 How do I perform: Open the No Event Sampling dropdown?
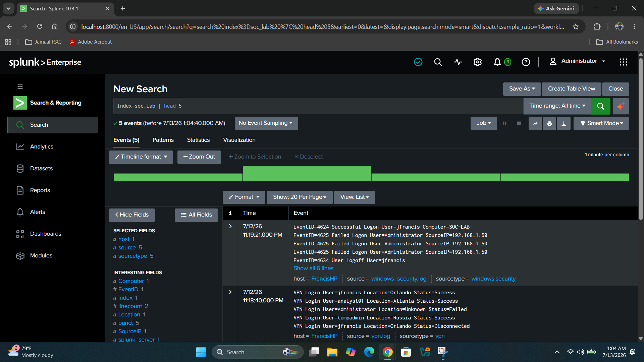[266, 123]
